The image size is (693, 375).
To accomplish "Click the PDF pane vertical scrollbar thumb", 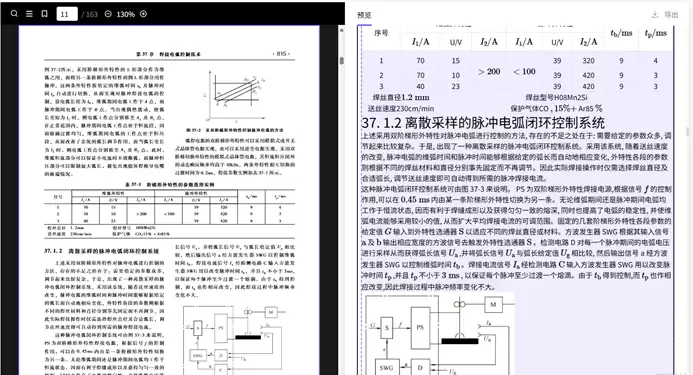I will [x=342, y=61].
